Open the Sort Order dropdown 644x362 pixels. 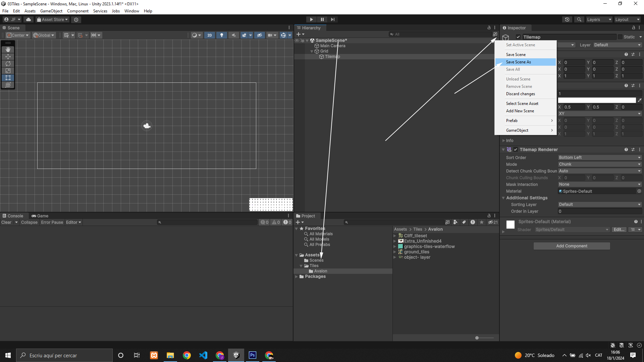(x=600, y=158)
